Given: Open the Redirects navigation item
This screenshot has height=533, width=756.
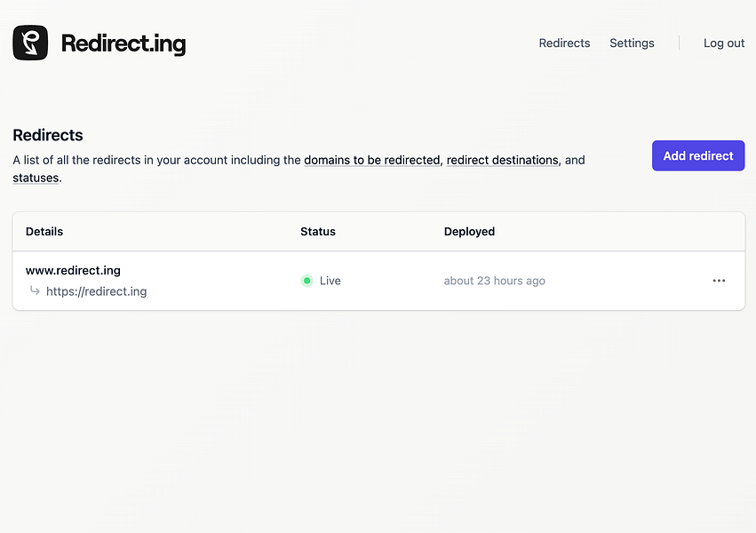Looking at the screenshot, I should [x=564, y=43].
